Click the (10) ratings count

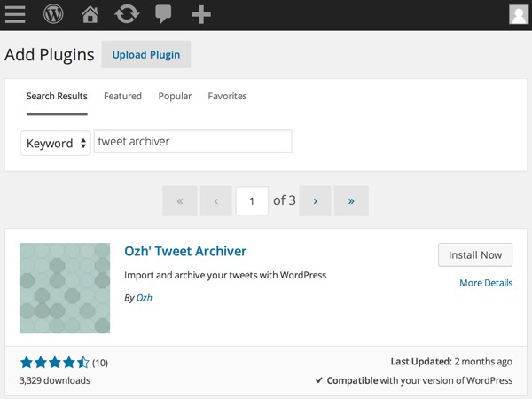click(x=100, y=363)
